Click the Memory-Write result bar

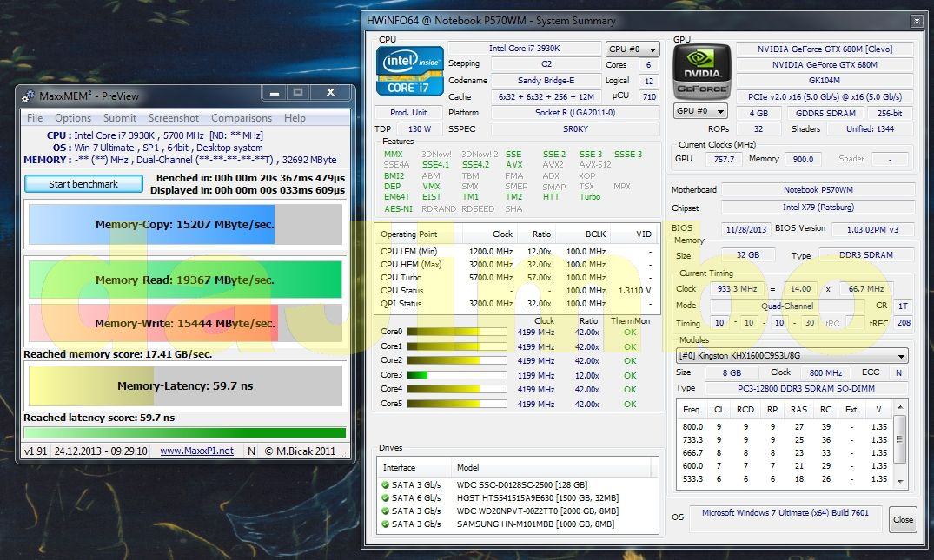coord(185,323)
